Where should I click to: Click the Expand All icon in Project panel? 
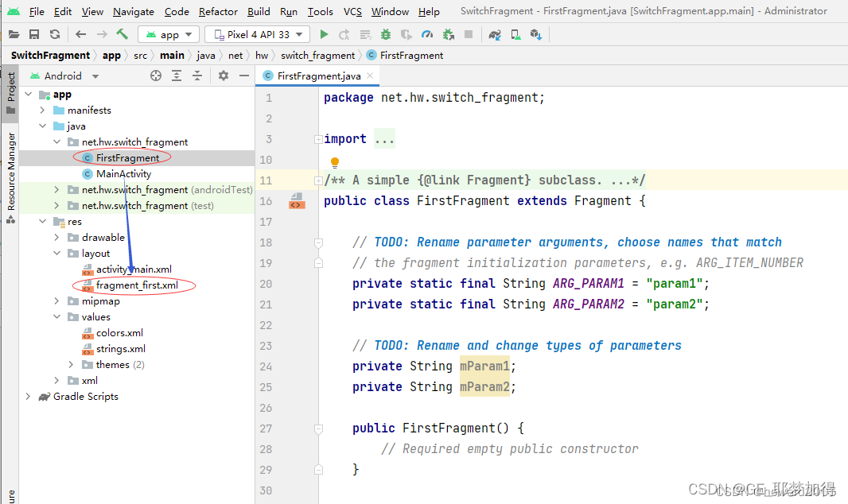click(177, 76)
